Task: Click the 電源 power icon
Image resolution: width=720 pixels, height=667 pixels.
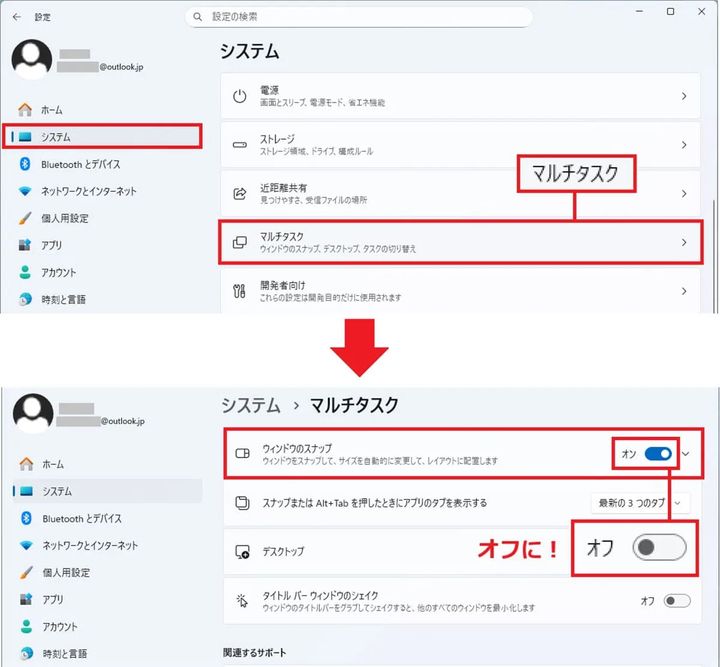Action: [x=240, y=96]
